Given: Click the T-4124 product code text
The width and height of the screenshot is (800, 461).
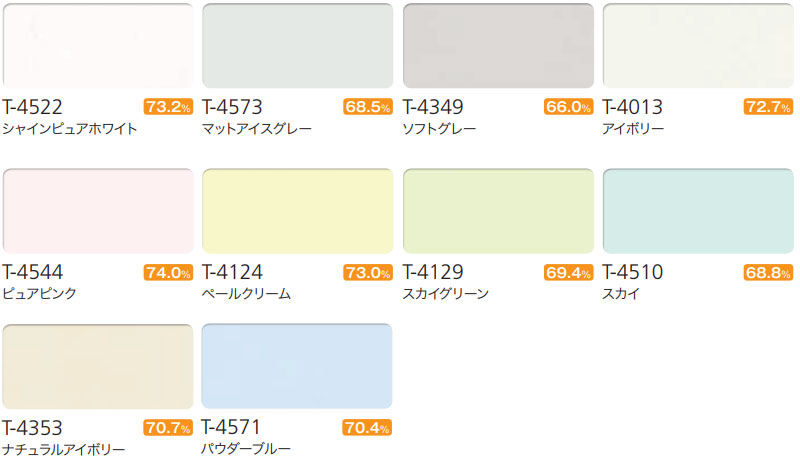Looking at the screenshot, I should coord(233,272).
